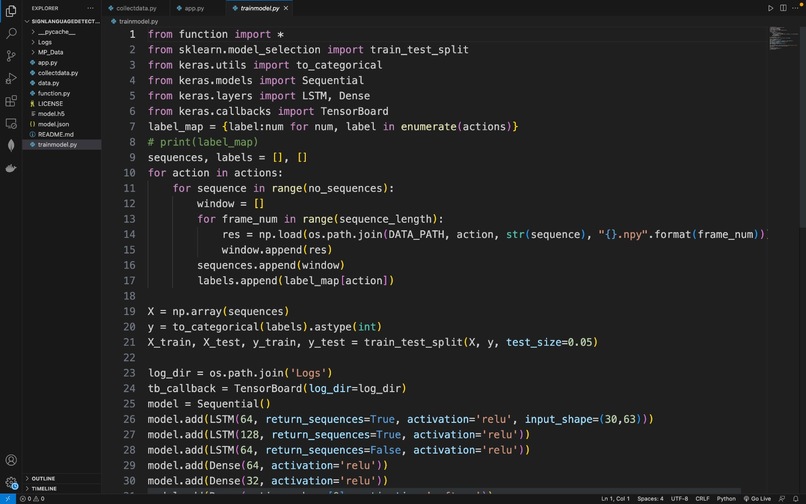The image size is (806, 504).
Task: Click the feedback icon in status bar
Action: (x=782, y=499)
